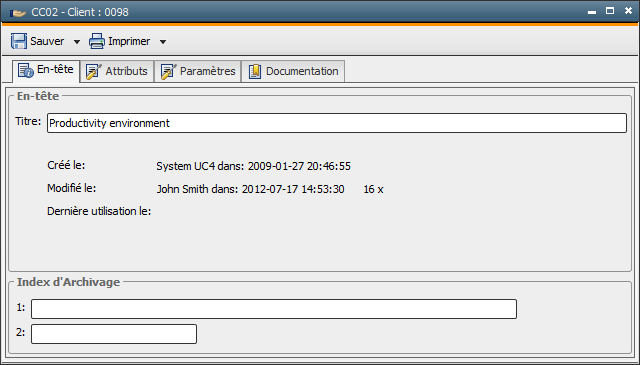
Task: Switch to the Attributs tab
Action: tap(117, 71)
